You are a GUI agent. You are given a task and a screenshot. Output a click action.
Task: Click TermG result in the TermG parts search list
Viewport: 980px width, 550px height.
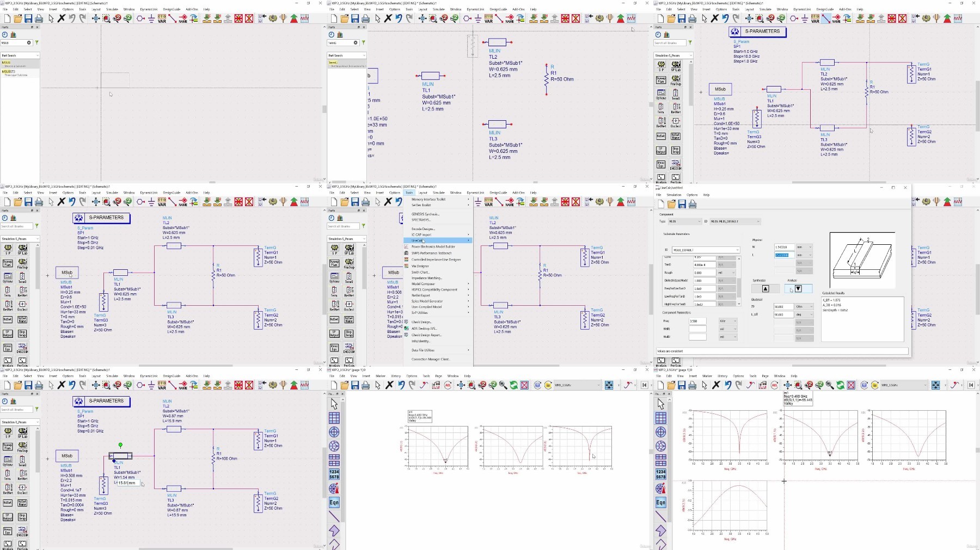point(346,64)
